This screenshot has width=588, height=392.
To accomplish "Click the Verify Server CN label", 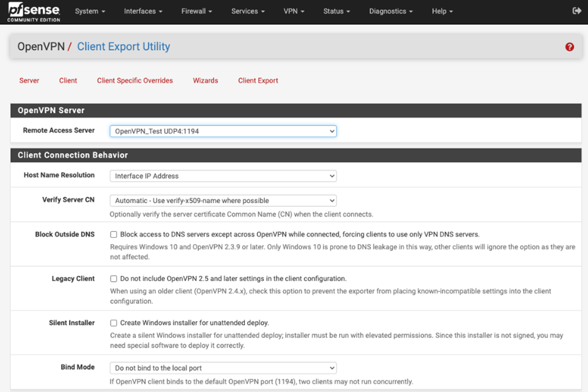I will pos(68,200).
